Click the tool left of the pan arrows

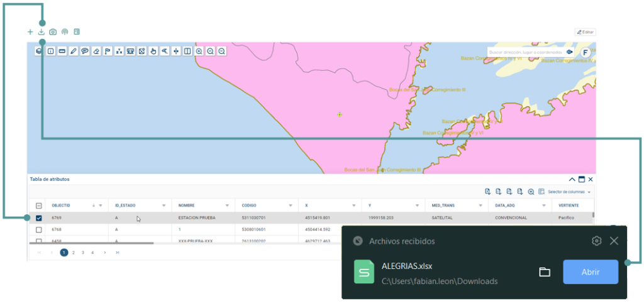[165, 52]
